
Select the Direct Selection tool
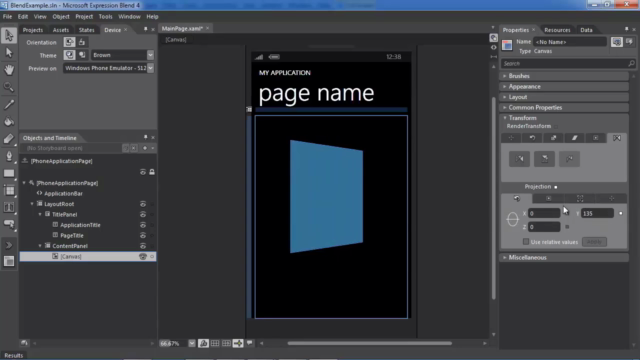pyautogui.click(x=9, y=53)
